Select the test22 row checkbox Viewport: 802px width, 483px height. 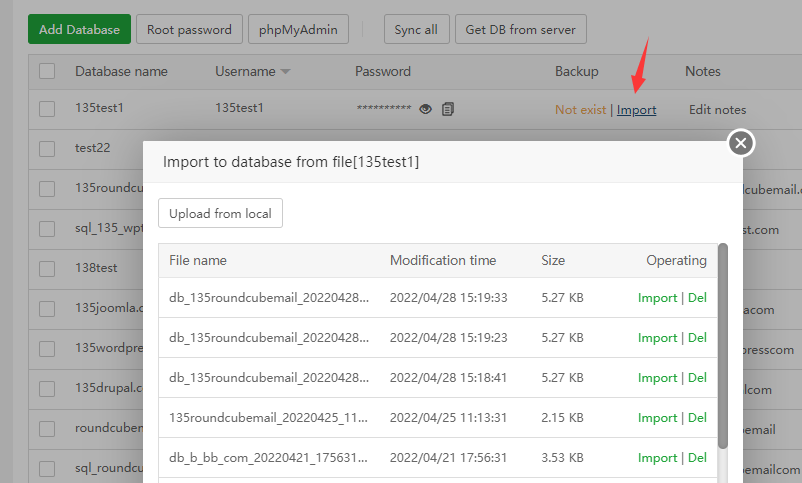coord(47,148)
